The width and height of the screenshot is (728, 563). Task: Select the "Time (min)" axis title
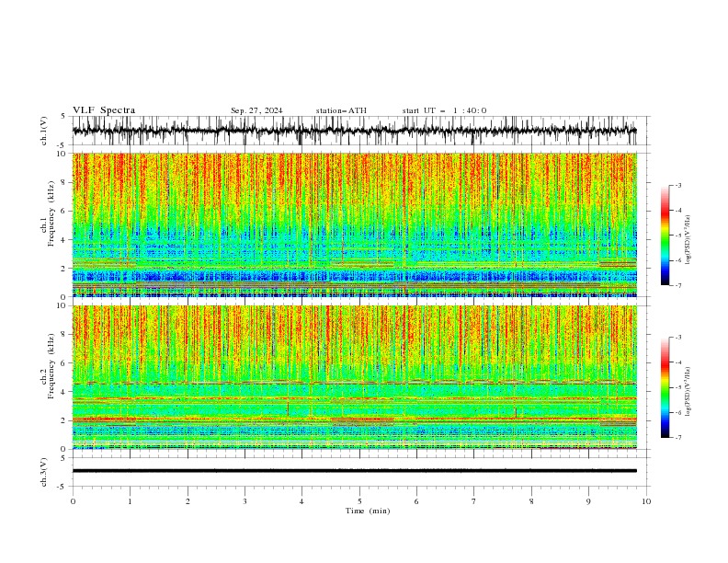[x=368, y=511]
